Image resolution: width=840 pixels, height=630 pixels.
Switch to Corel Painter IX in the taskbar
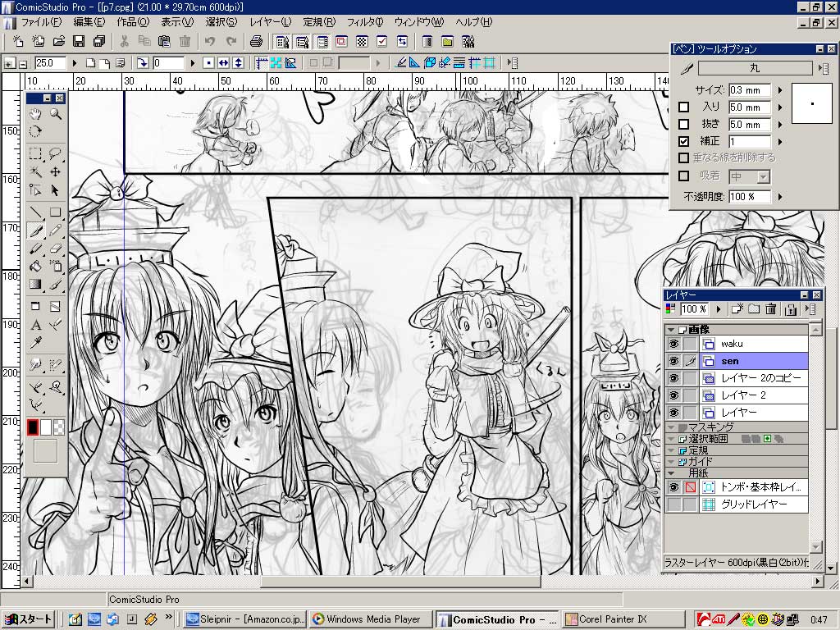coord(623,619)
